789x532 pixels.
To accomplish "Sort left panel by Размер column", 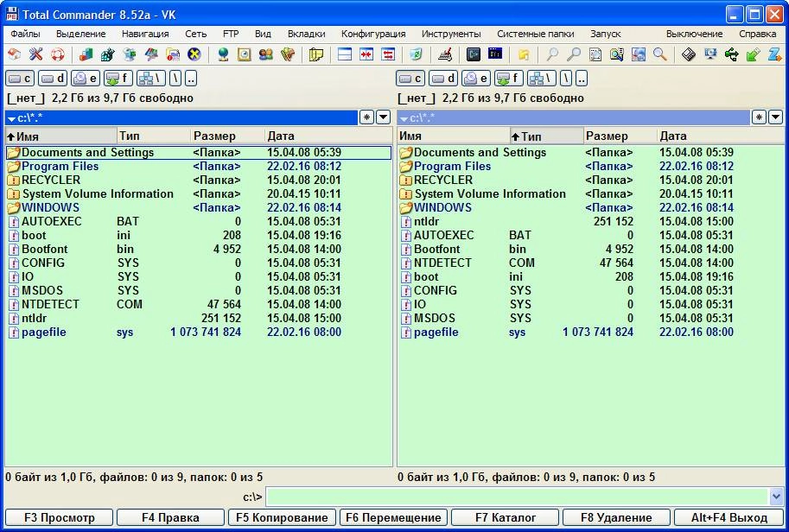I will coord(227,136).
